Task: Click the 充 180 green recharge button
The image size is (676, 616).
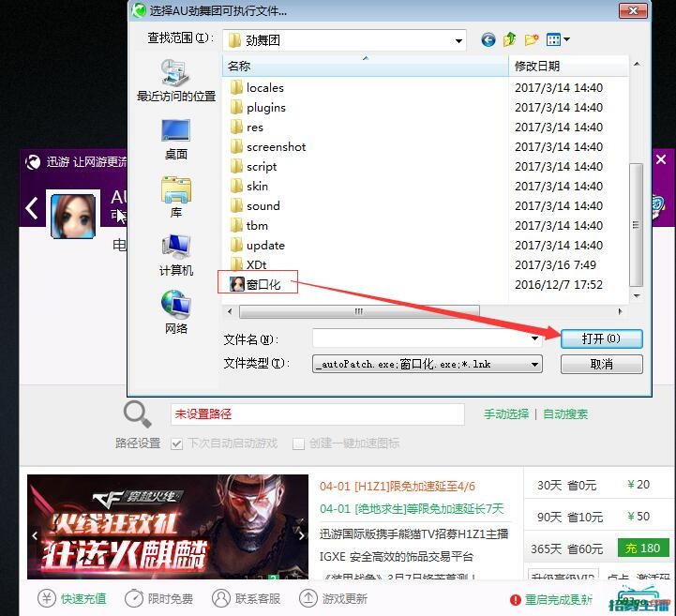Action: (x=643, y=548)
